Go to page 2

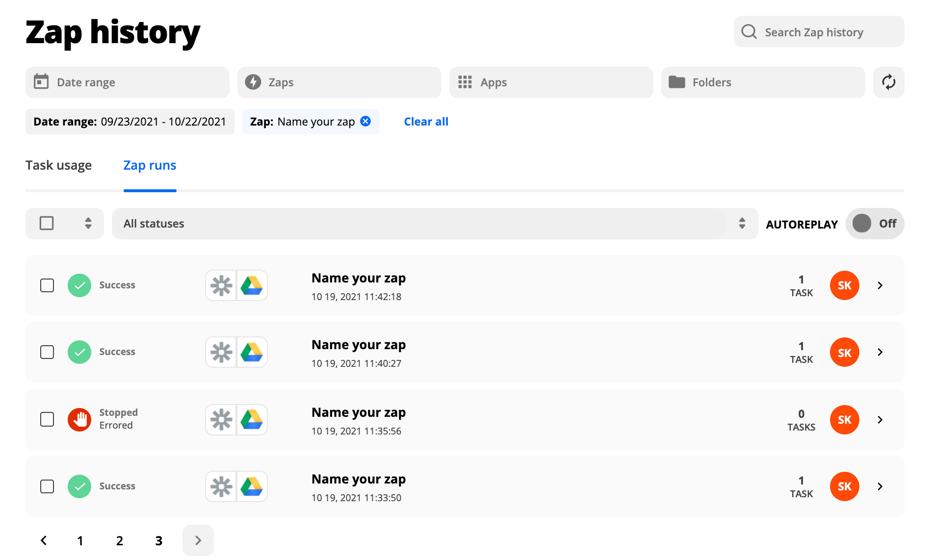coord(120,540)
